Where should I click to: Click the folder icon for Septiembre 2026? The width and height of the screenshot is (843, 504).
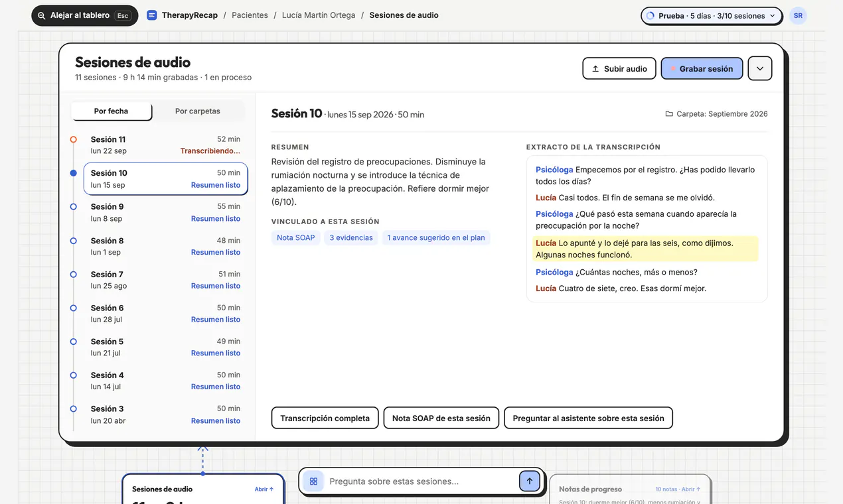pyautogui.click(x=669, y=114)
